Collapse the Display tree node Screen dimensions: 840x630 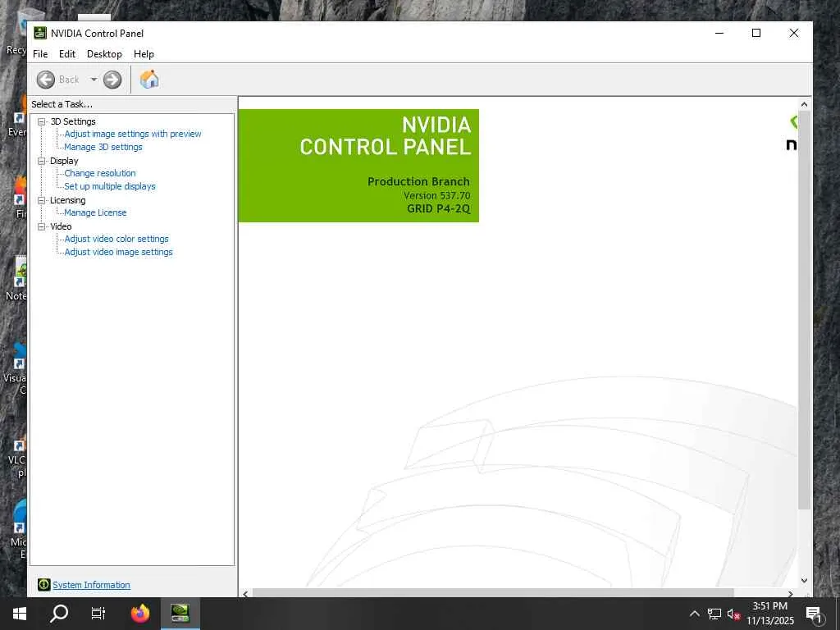tap(41, 161)
